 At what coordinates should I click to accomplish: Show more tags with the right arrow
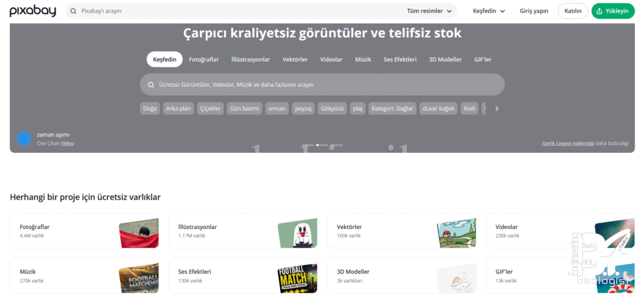click(x=497, y=109)
